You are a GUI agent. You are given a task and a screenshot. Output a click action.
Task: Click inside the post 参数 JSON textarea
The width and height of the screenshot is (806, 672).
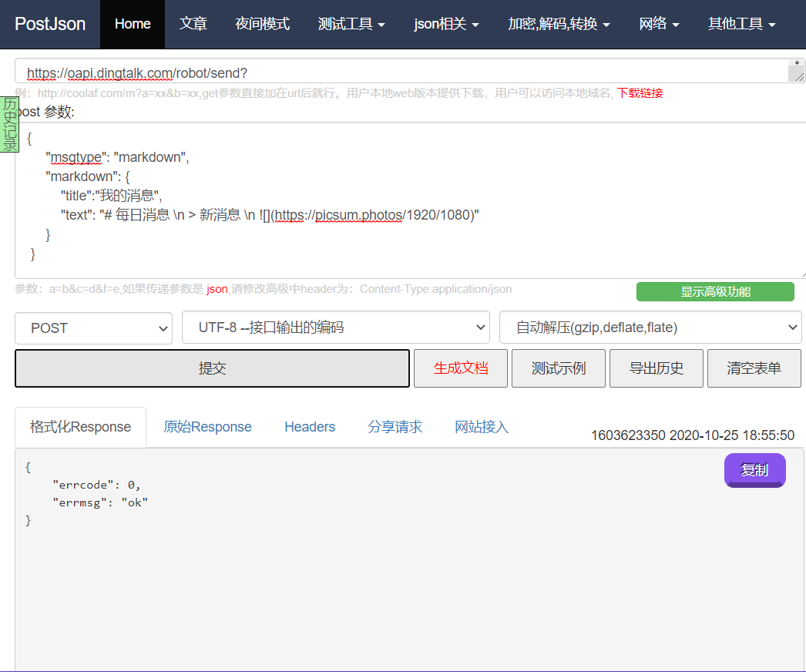[x=410, y=200]
